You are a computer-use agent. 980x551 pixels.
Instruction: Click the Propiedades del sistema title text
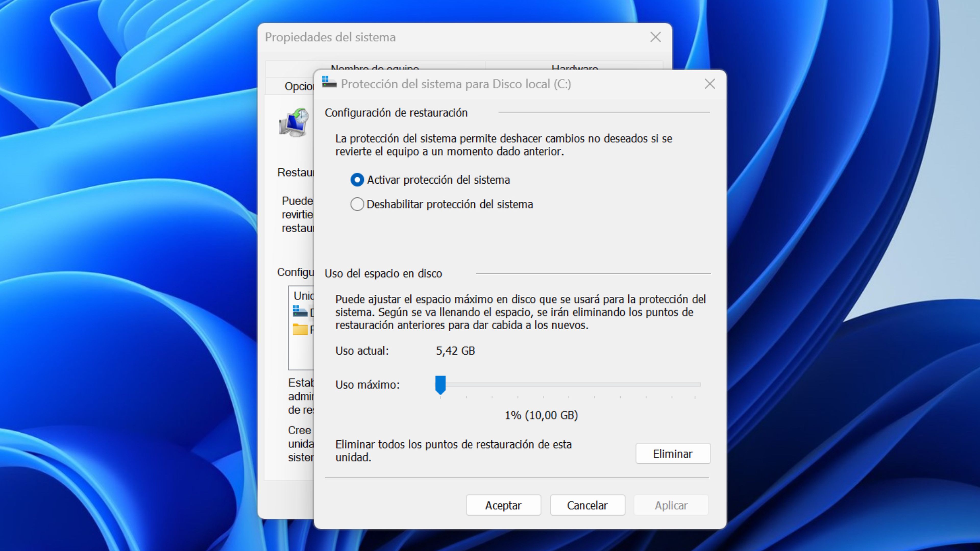[x=330, y=37]
